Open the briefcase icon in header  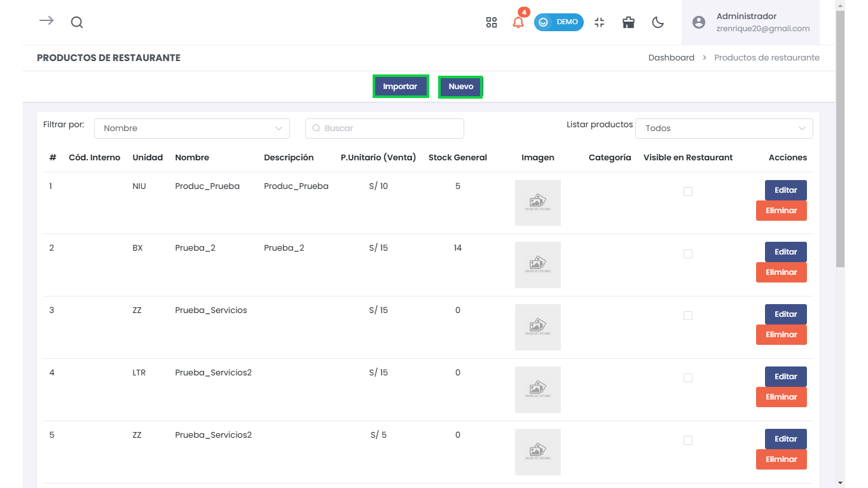tap(629, 22)
